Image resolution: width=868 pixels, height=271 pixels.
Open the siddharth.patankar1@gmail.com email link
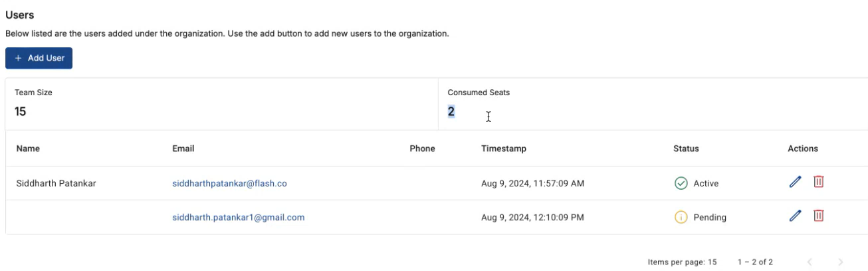tap(239, 217)
